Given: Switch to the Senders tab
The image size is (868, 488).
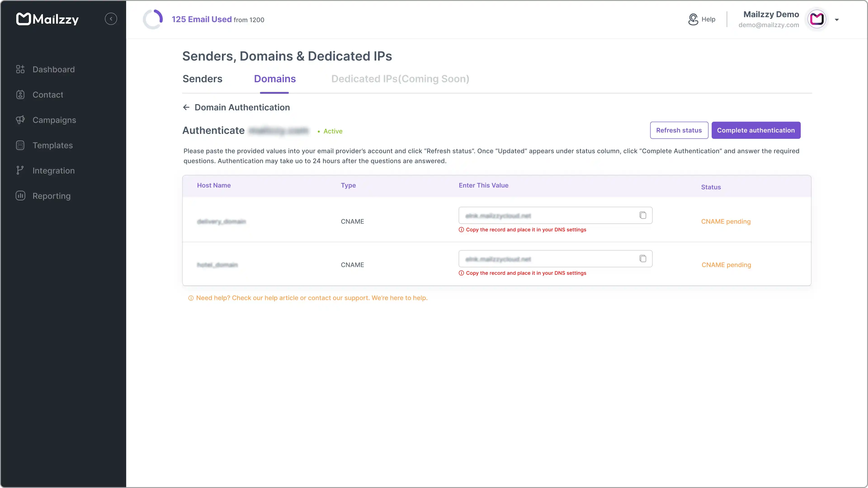Looking at the screenshot, I should (x=202, y=79).
